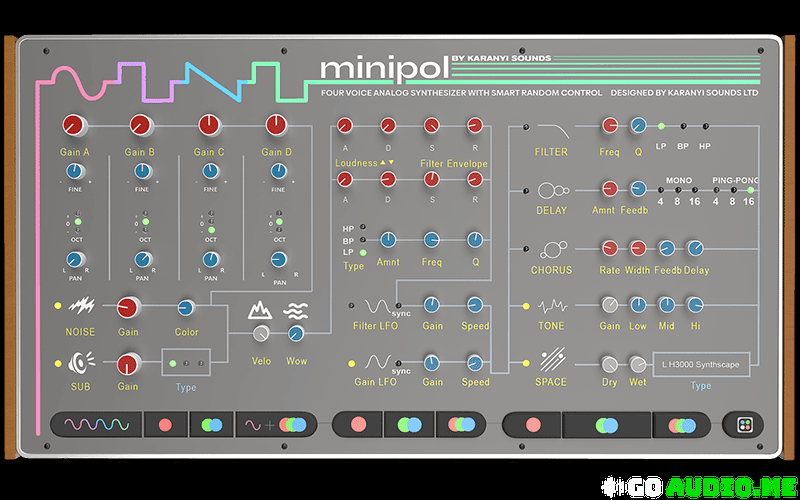The width and height of the screenshot is (800, 500).
Task: Click the FILTER Freq knob
Action: (x=610, y=125)
